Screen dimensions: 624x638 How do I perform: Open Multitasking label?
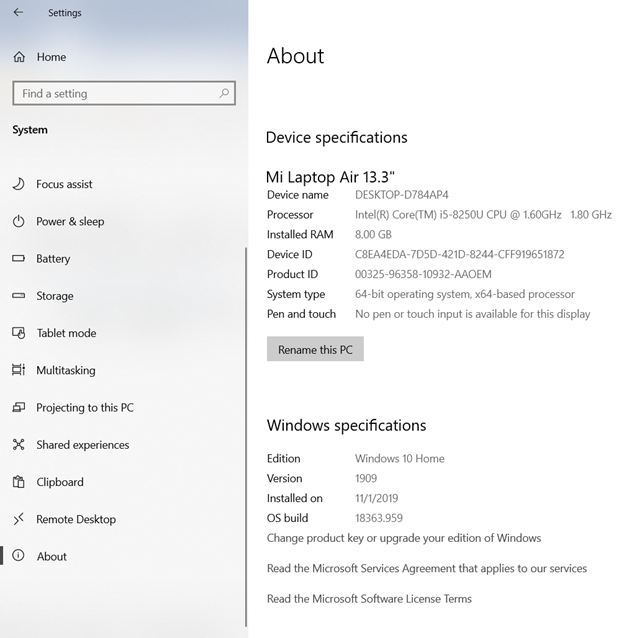pyautogui.click(x=66, y=370)
